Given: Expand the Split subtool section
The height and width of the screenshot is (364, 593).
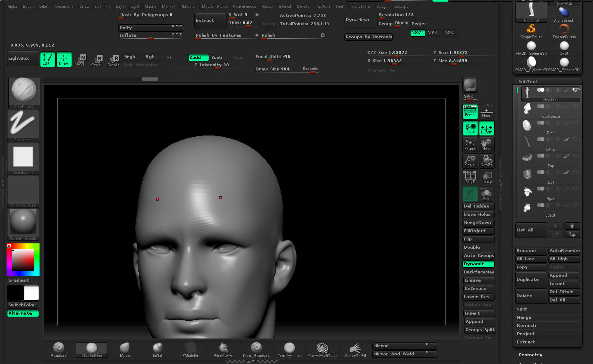Looking at the screenshot, I should [x=522, y=309].
